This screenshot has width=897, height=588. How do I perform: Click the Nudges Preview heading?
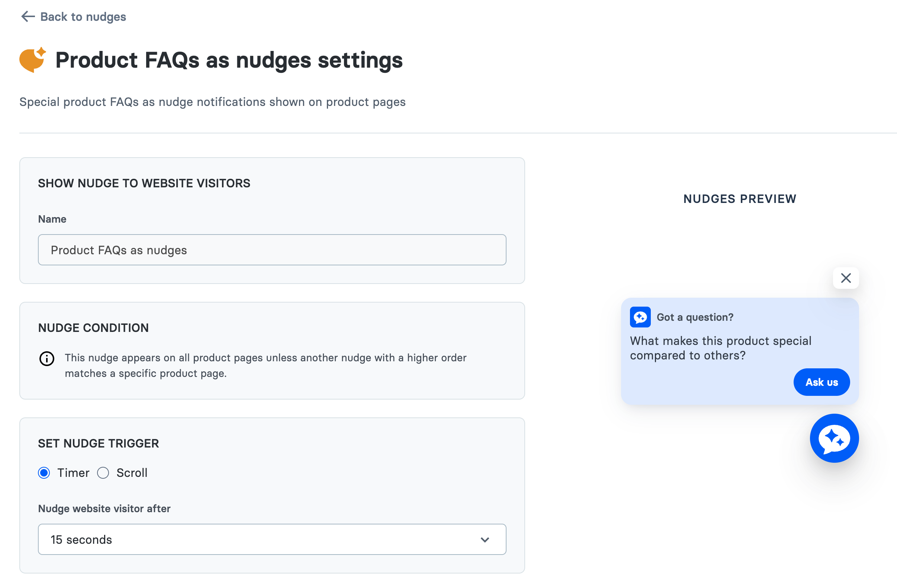pyautogui.click(x=739, y=198)
